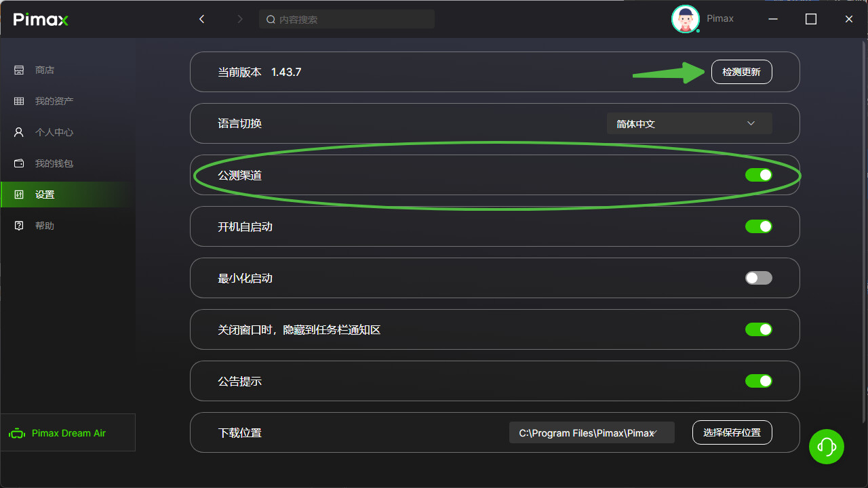Turn off 开机自启动 auto-start toggle
The image size is (868, 488).
click(x=758, y=226)
